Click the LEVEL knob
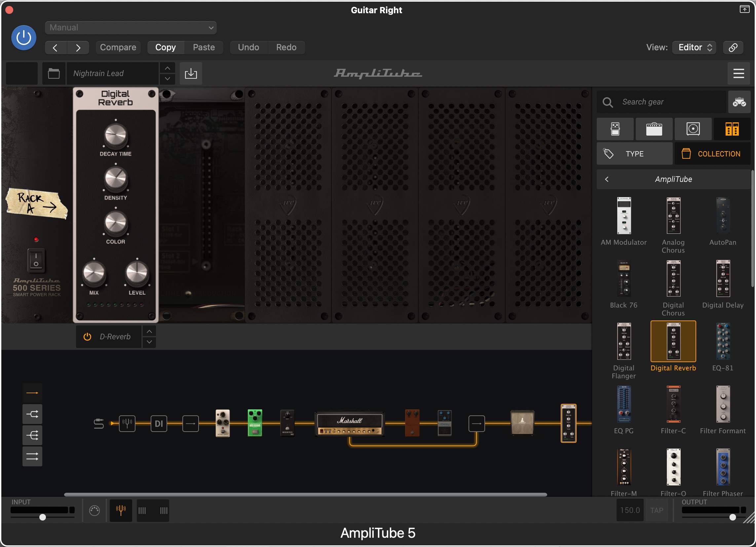 137,274
